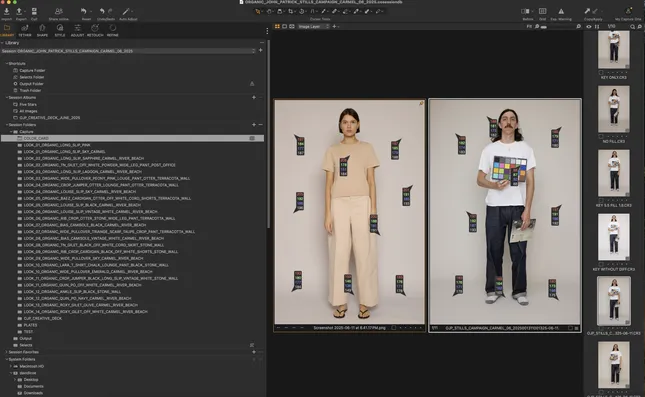Toggle the Exposure Warning indicator
This screenshot has width=645, height=397.
coord(561,12)
